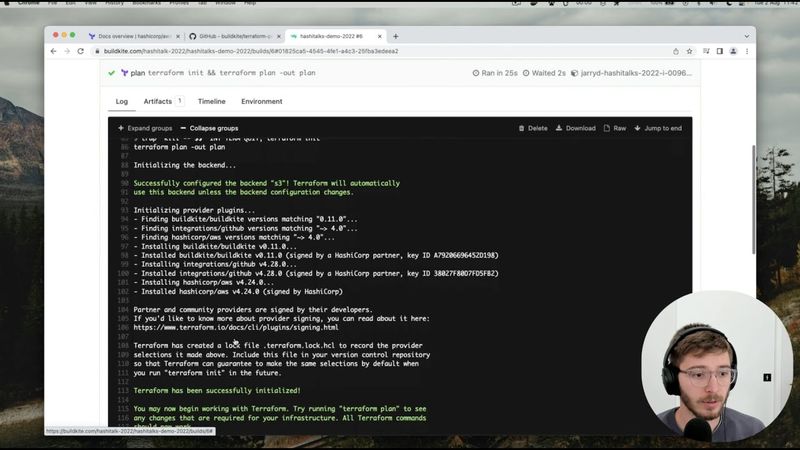Click the green passed checkmark of plan job

pyautogui.click(x=112, y=73)
